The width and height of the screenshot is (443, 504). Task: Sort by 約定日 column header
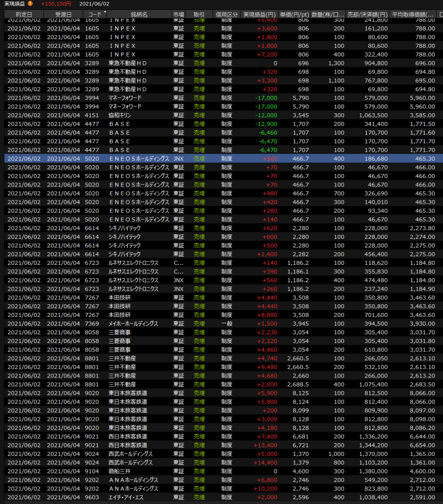(24, 14)
